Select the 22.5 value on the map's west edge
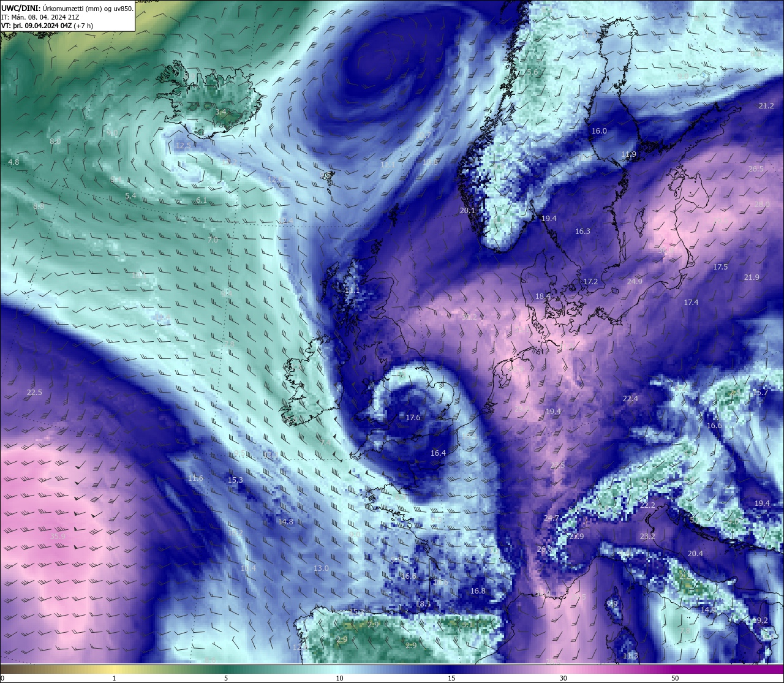 click(x=34, y=393)
